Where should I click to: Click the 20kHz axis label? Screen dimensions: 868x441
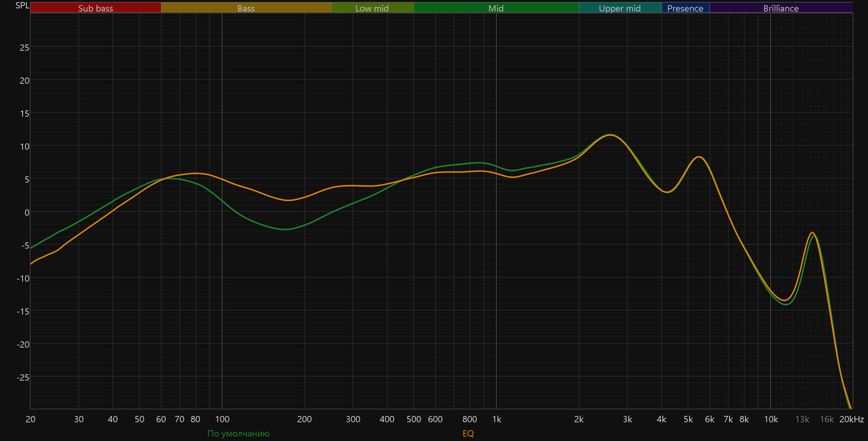[851, 420]
